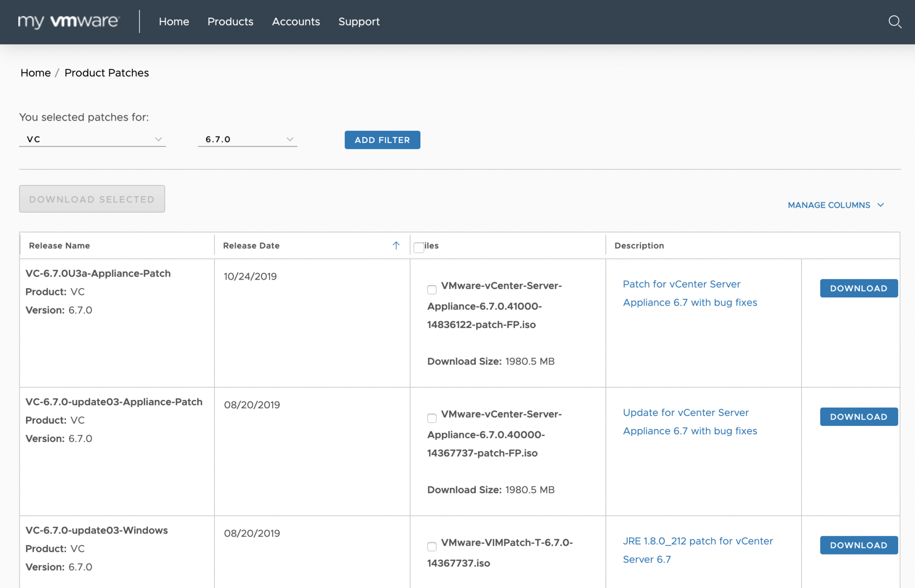Click Download for VC-6.7.0U3a-Appliance-Patch
The width and height of the screenshot is (915, 588).
pos(858,288)
